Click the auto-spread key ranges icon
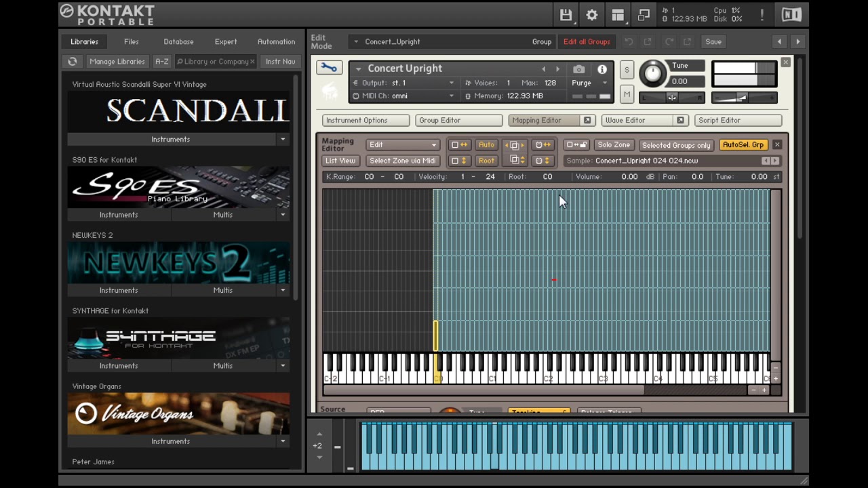Viewport: 868px width, 488px height. (x=459, y=145)
